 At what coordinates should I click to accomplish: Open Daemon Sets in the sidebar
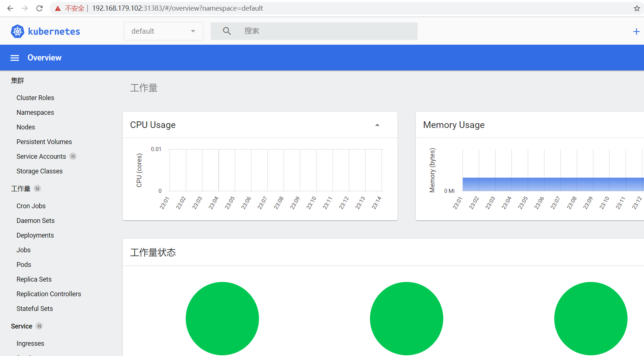pos(36,221)
